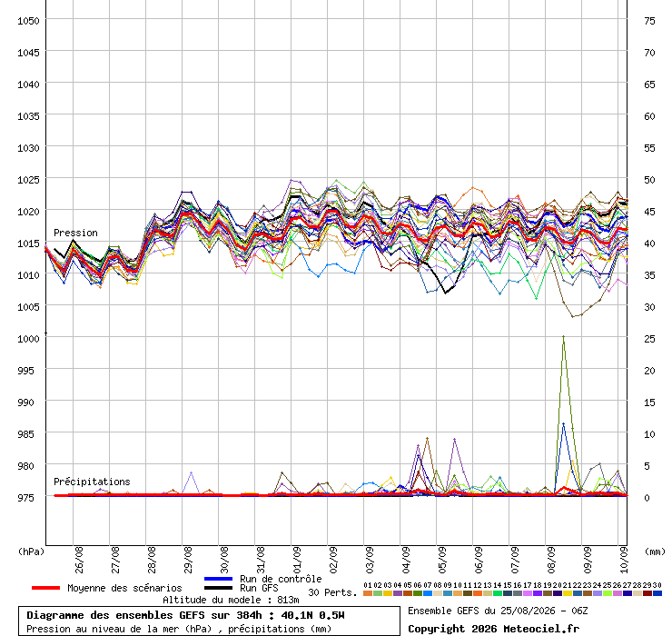Click the 'Run GFS' legend label
This screenshot has height=636, width=672.
tap(259, 588)
